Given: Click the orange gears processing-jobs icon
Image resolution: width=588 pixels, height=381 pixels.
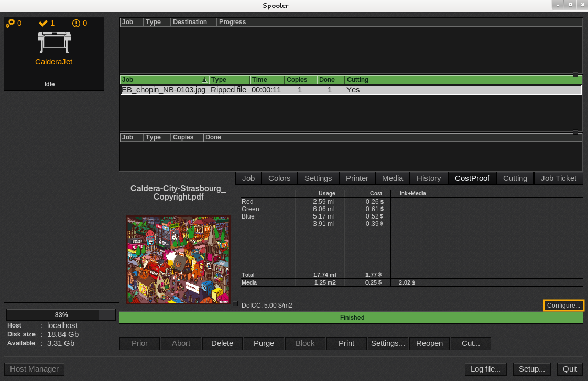Looking at the screenshot, I should (x=10, y=23).
